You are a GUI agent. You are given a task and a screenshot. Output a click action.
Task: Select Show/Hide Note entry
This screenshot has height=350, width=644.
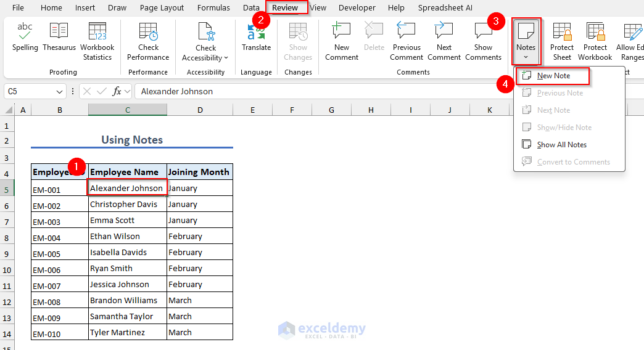569,128
